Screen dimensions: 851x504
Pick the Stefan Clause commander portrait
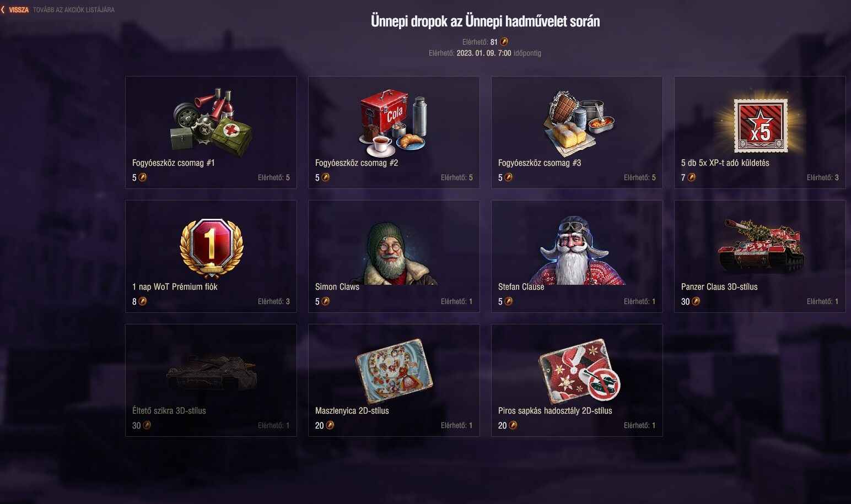[576, 251]
